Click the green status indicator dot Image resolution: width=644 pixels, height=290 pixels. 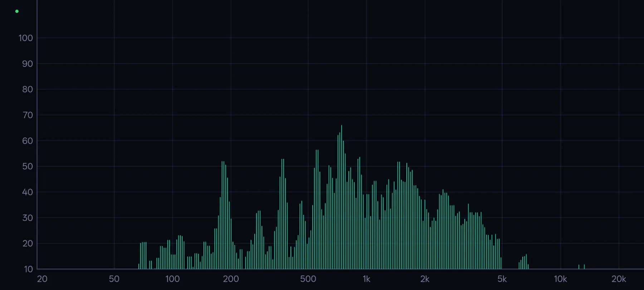click(17, 11)
